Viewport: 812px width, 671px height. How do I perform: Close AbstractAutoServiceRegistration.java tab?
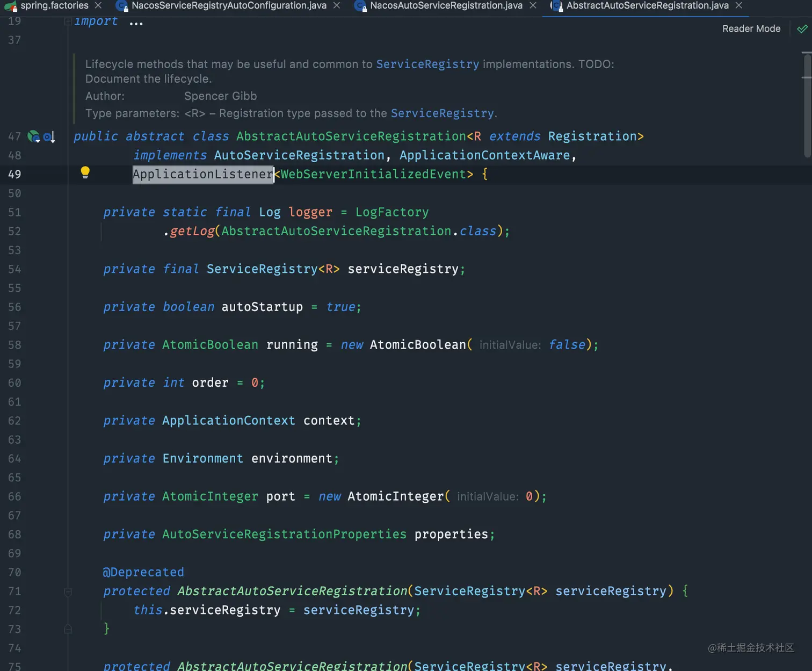tap(739, 5)
